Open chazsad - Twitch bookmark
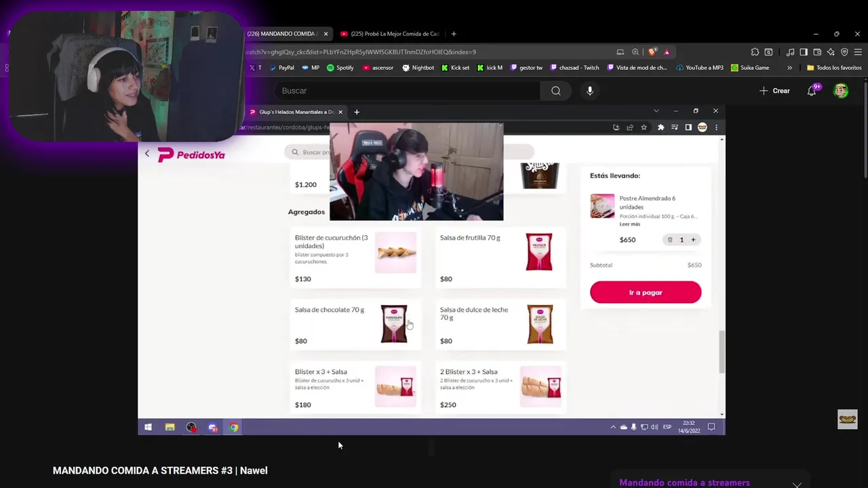This screenshot has height=488, width=868. pos(574,68)
